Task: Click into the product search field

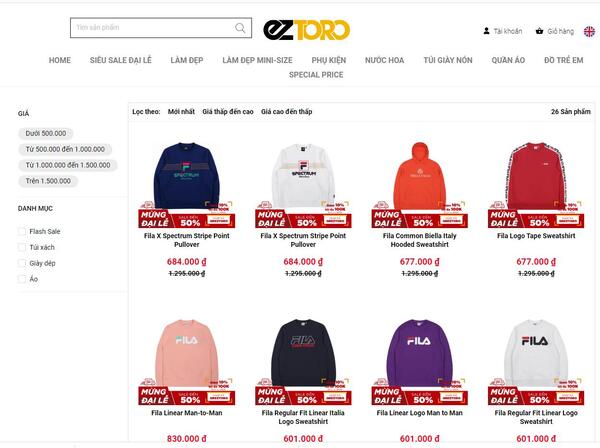Action: coord(152,28)
